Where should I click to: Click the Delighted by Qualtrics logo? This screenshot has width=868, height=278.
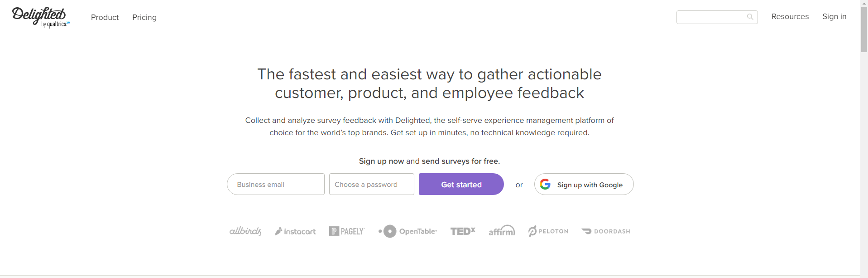[41, 17]
